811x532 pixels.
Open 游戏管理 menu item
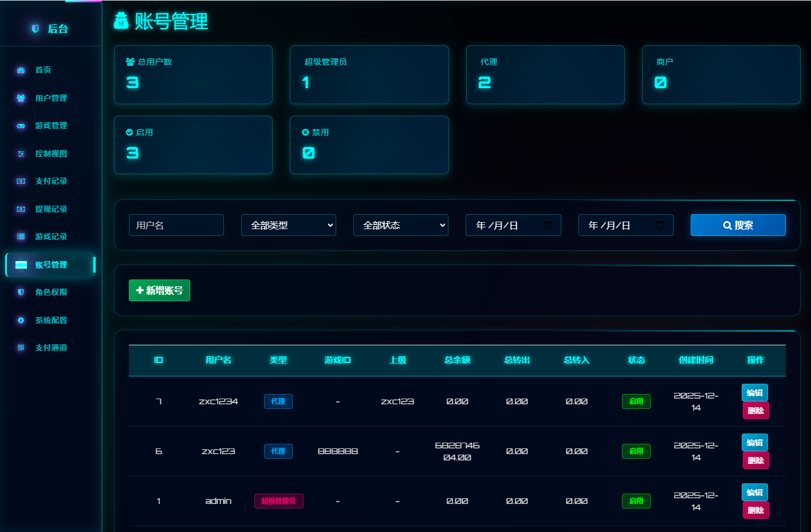pos(50,125)
